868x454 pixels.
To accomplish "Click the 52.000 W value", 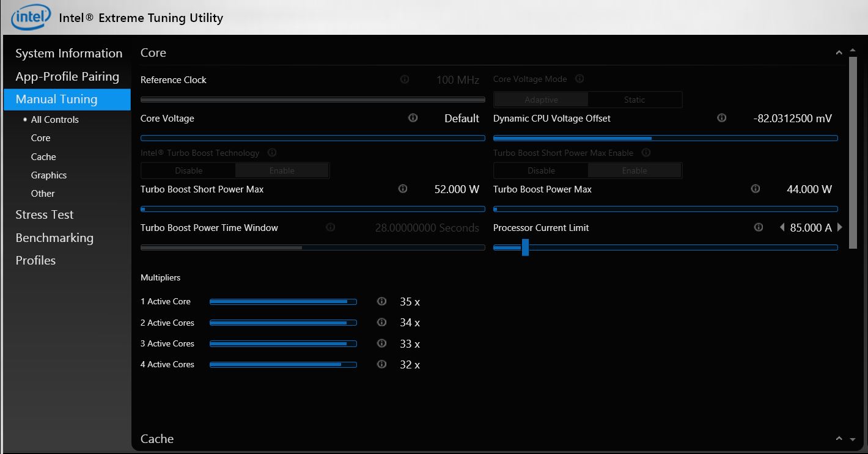I will 457,189.
